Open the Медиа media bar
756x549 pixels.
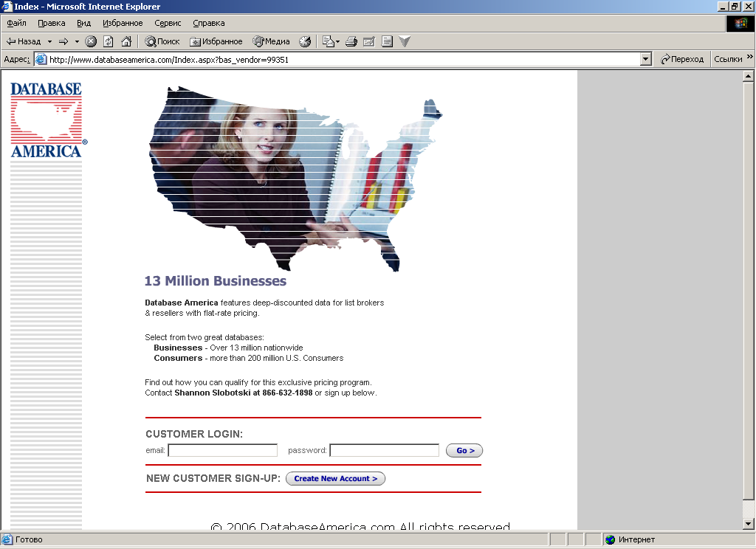[x=272, y=41]
